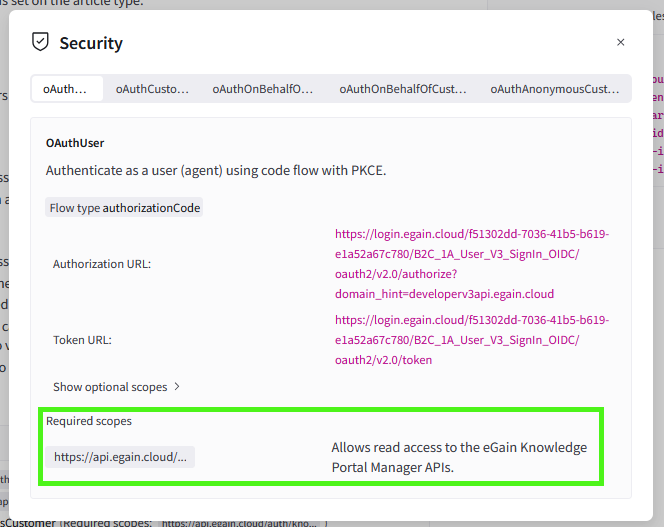Image resolution: width=664 pixels, height=527 pixels.
Task: Switch to the oAuthCusto… tab
Action: point(152,89)
